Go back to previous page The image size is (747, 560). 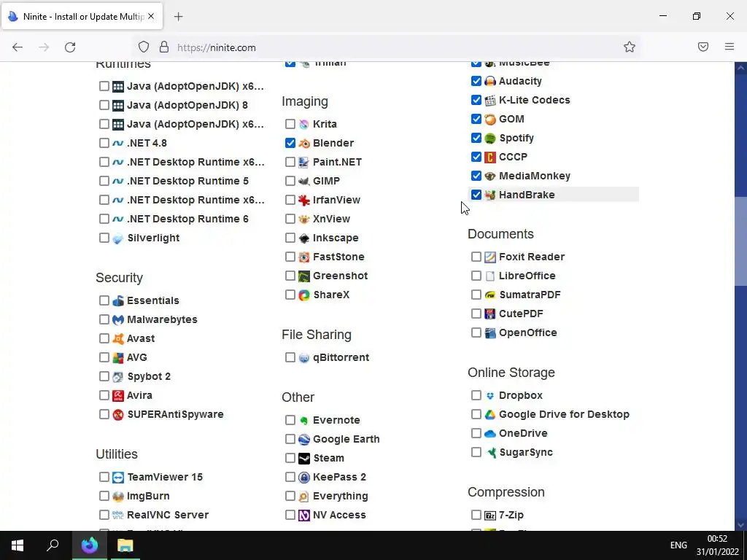click(18, 47)
